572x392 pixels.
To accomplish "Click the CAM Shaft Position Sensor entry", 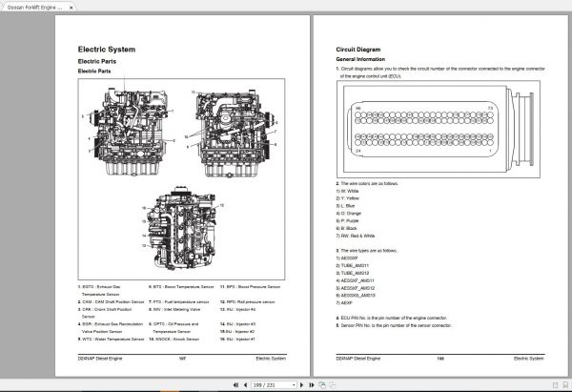I will [x=111, y=302].
